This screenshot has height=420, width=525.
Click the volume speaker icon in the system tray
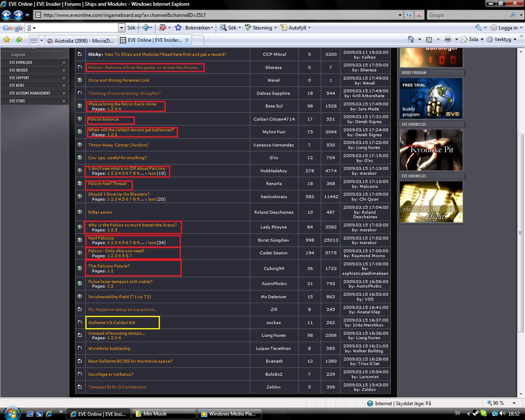503,413
